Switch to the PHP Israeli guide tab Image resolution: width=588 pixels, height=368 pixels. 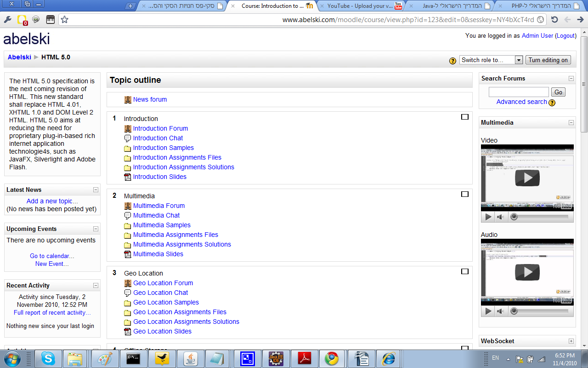540,6
